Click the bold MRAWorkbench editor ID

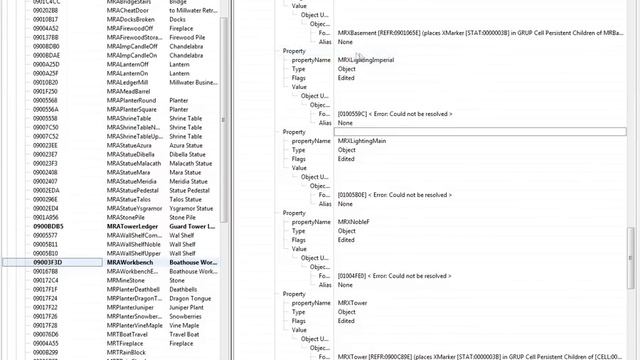coord(130,262)
